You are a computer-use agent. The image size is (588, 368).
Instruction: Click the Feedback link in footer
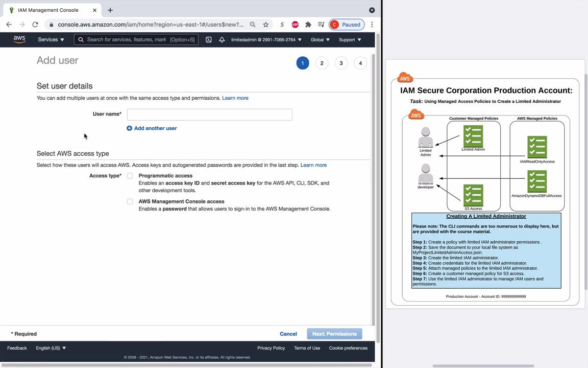[17, 348]
